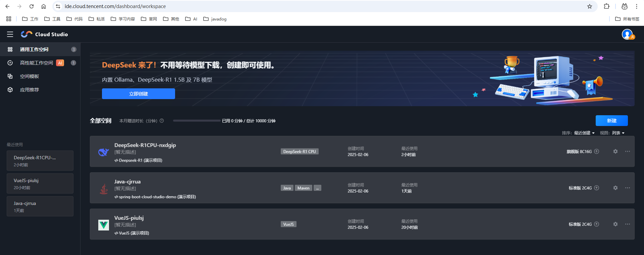Viewport: 644px width, 255px height.
Task: Open sort order dropdown 最近创建
Action: coord(584,133)
